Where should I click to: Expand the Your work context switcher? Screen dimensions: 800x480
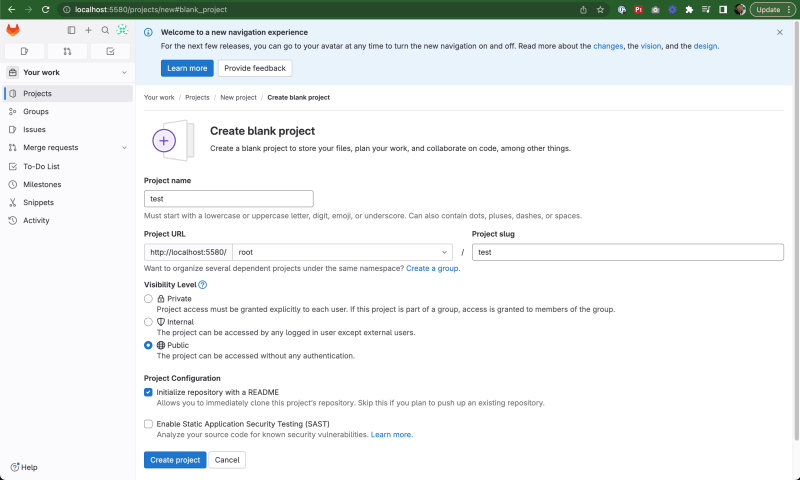coord(67,72)
